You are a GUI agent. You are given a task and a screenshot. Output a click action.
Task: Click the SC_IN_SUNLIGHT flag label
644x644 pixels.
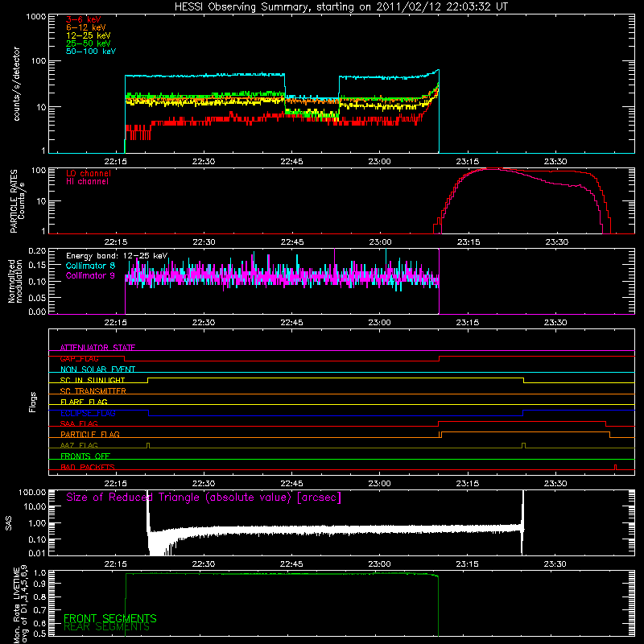pos(93,380)
